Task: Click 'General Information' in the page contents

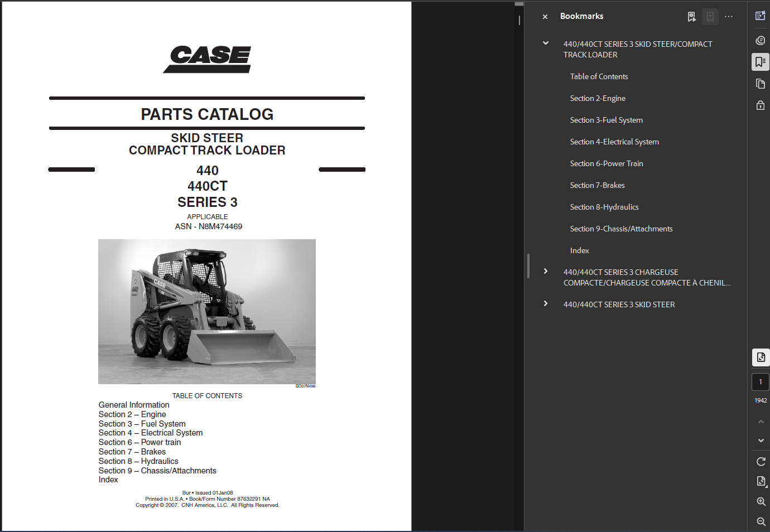Action: pyautogui.click(x=134, y=405)
